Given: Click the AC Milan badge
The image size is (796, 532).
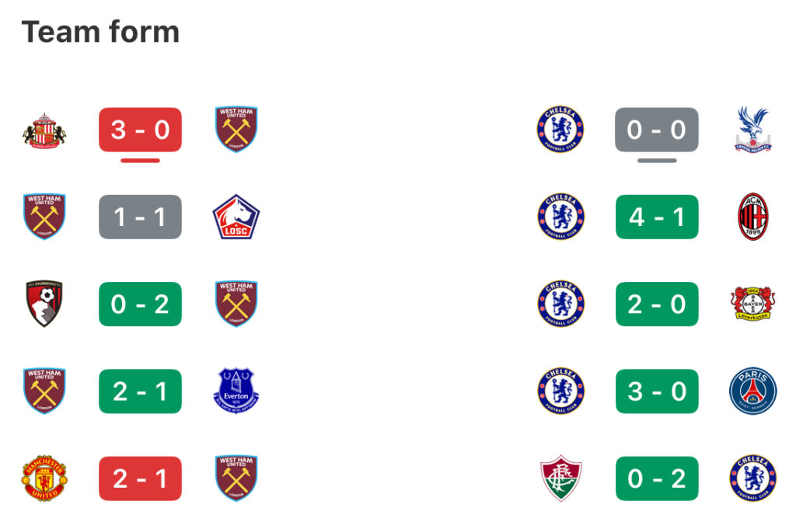Looking at the screenshot, I should coord(752,217).
